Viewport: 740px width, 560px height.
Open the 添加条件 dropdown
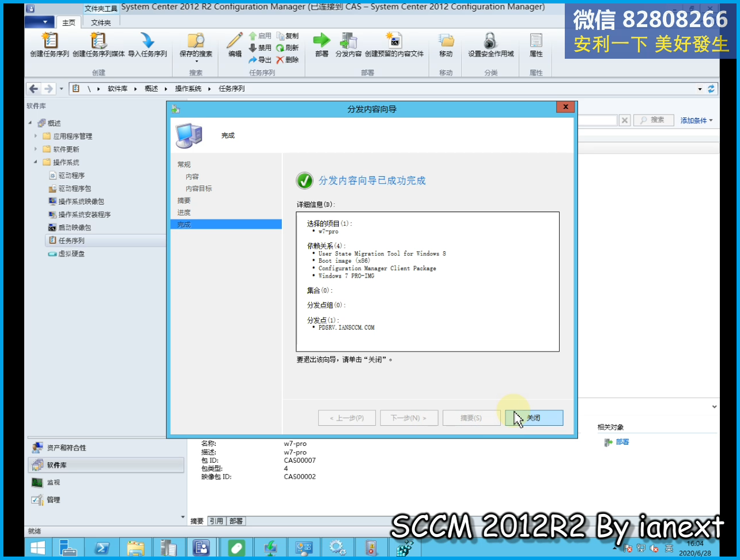(697, 120)
